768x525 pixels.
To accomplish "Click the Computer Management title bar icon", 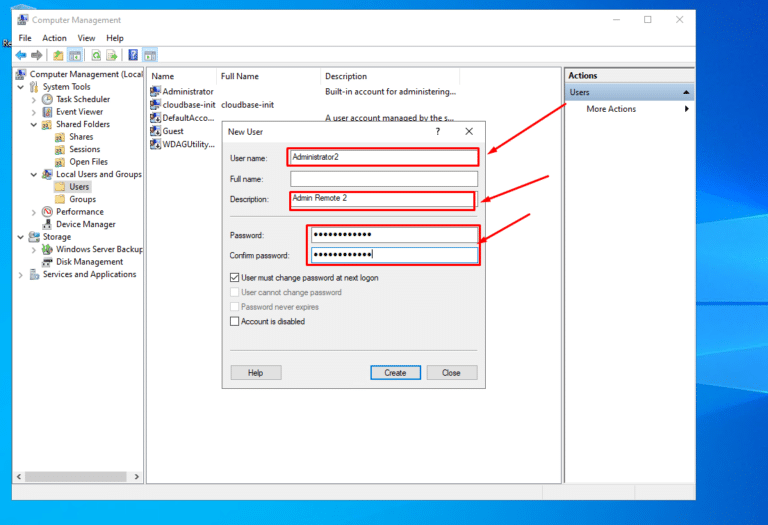I will click(x=23, y=20).
